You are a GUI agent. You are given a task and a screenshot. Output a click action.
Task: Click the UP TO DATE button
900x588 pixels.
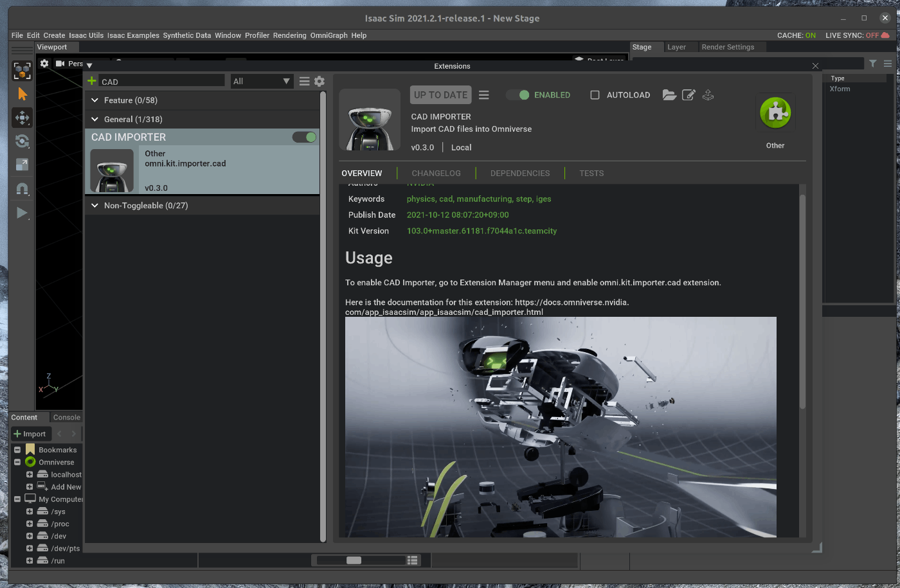[441, 95]
